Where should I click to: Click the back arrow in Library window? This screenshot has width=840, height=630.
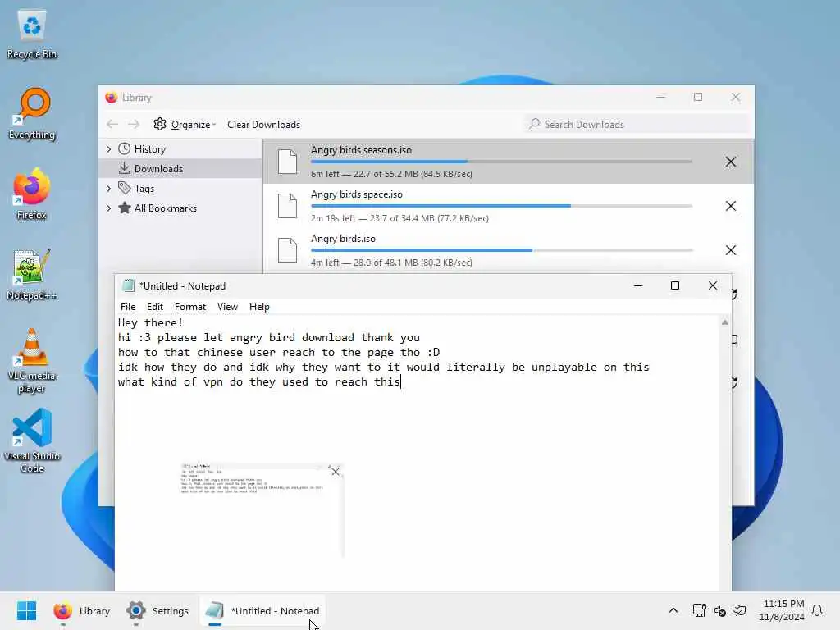pyautogui.click(x=112, y=125)
